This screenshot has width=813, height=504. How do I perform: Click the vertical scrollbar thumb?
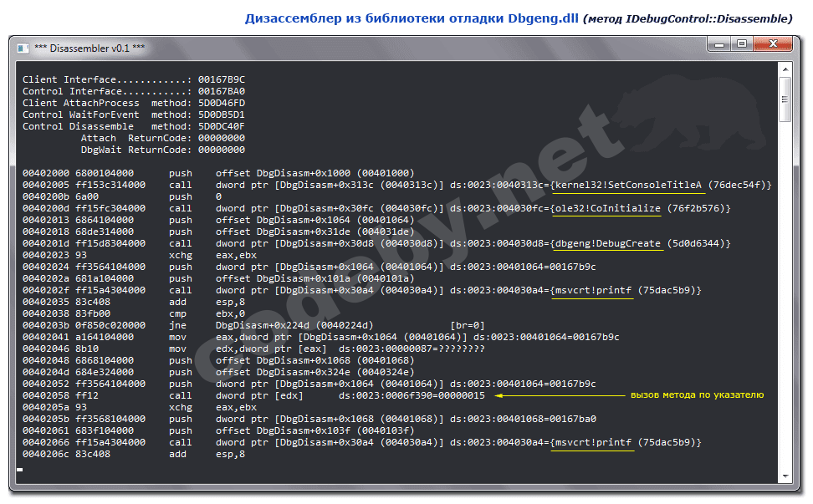[x=785, y=99]
